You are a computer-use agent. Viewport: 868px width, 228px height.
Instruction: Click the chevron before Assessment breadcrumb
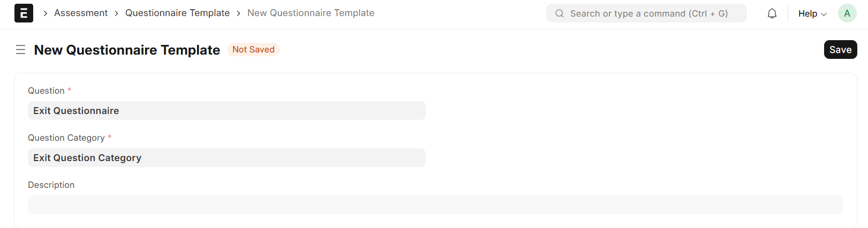tap(46, 13)
